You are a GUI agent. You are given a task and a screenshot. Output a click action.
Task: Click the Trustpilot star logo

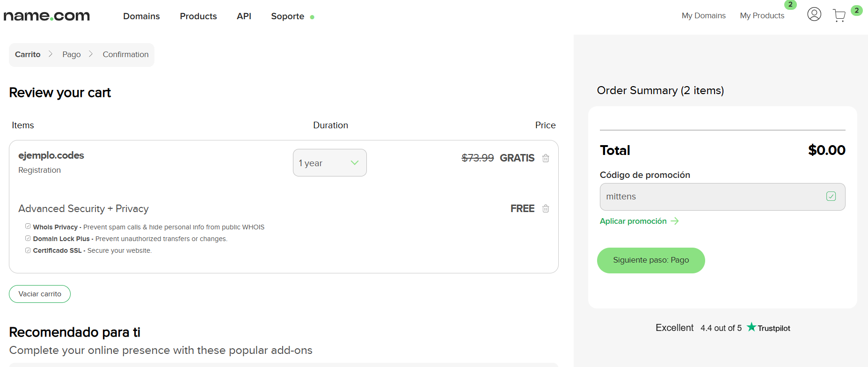coord(751,327)
